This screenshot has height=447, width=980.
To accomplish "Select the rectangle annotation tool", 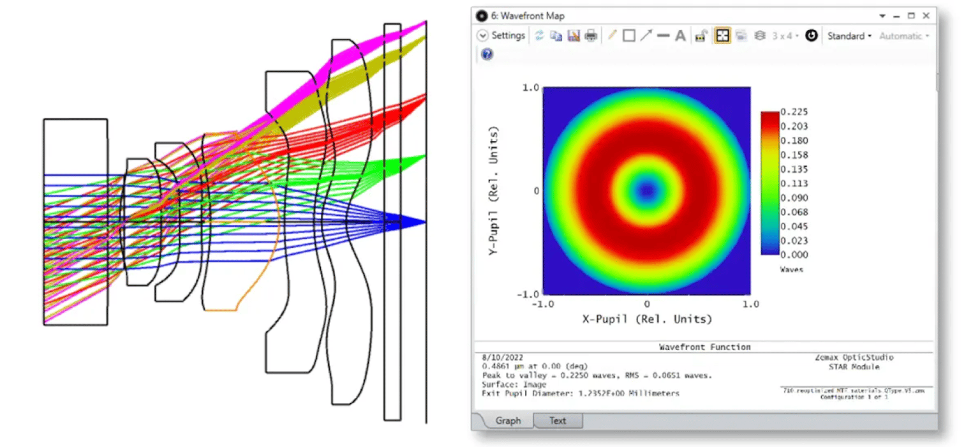I will pos(629,36).
